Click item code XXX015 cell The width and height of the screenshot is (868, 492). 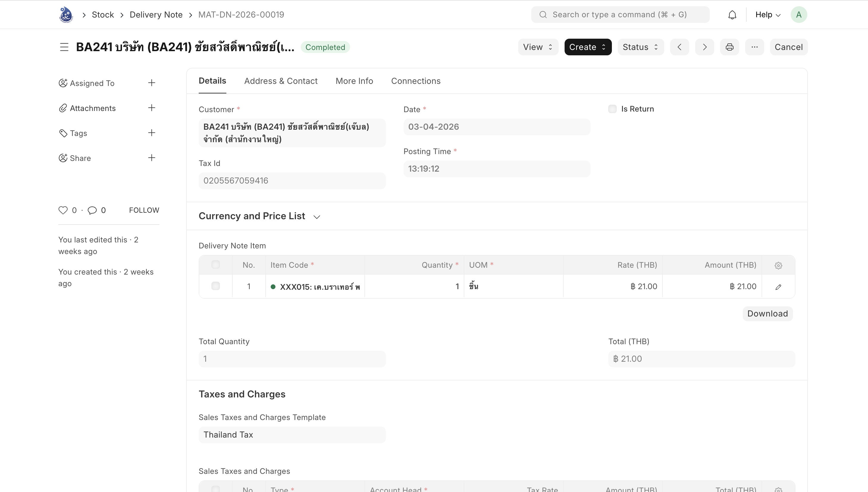(x=315, y=286)
